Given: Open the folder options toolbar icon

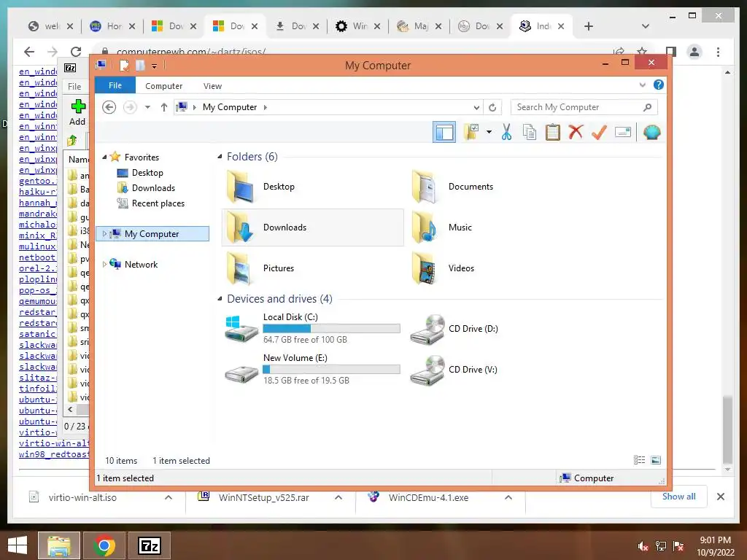Looking at the screenshot, I should [x=471, y=132].
